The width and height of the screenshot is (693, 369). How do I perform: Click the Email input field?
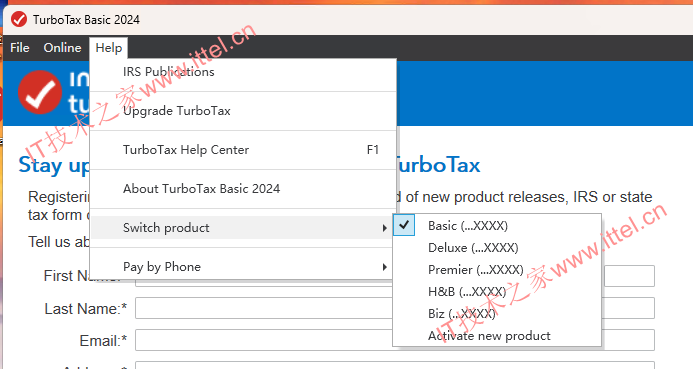tap(395, 340)
